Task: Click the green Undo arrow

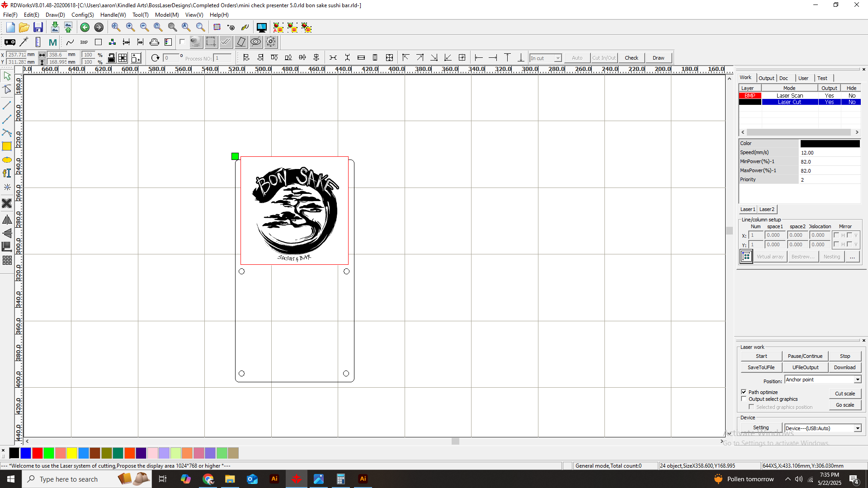Action: (x=85, y=28)
